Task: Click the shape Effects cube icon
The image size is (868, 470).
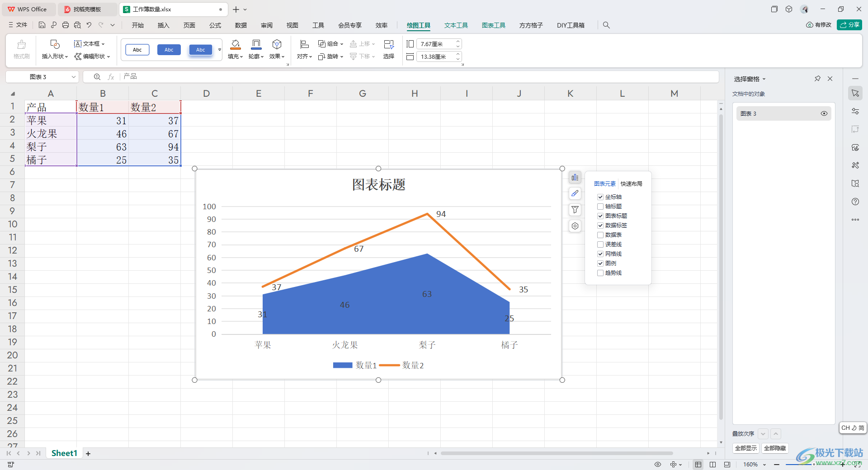Action: point(277,44)
